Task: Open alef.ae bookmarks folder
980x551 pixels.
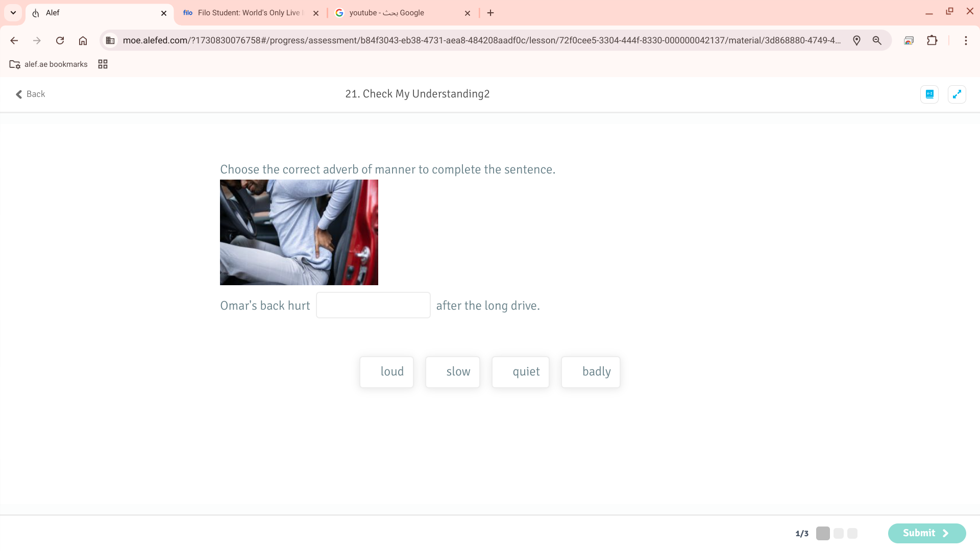Action: click(x=49, y=64)
